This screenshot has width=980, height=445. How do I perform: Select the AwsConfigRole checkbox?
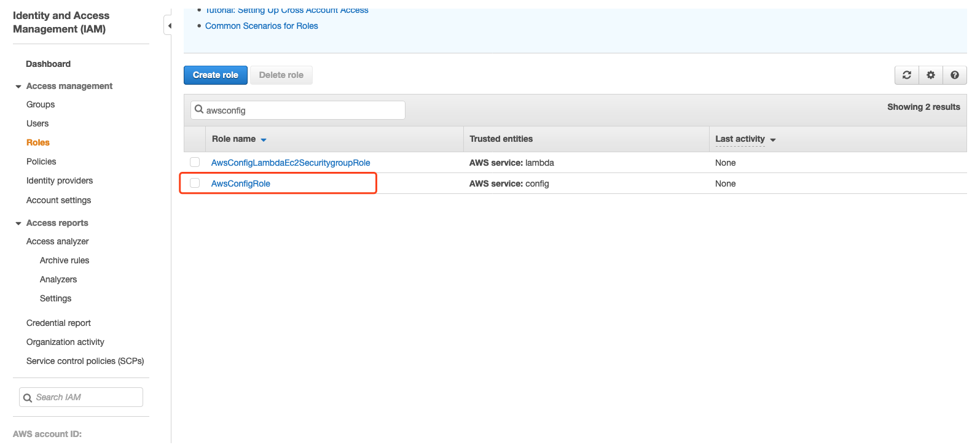[195, 183]
